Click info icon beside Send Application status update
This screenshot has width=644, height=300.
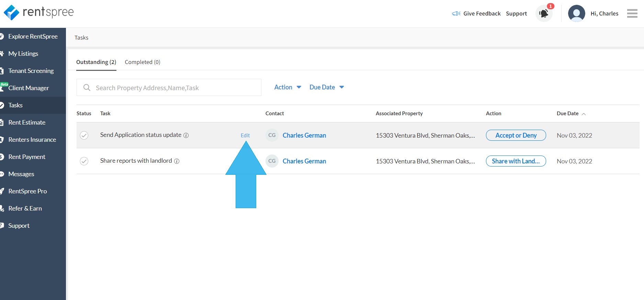pos(186,135)
